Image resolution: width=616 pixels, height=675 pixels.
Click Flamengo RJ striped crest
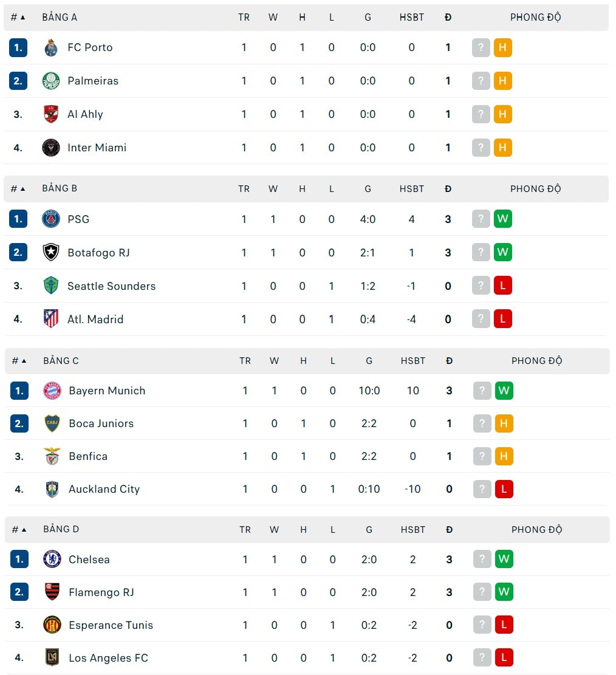click(x=52, y=592)
